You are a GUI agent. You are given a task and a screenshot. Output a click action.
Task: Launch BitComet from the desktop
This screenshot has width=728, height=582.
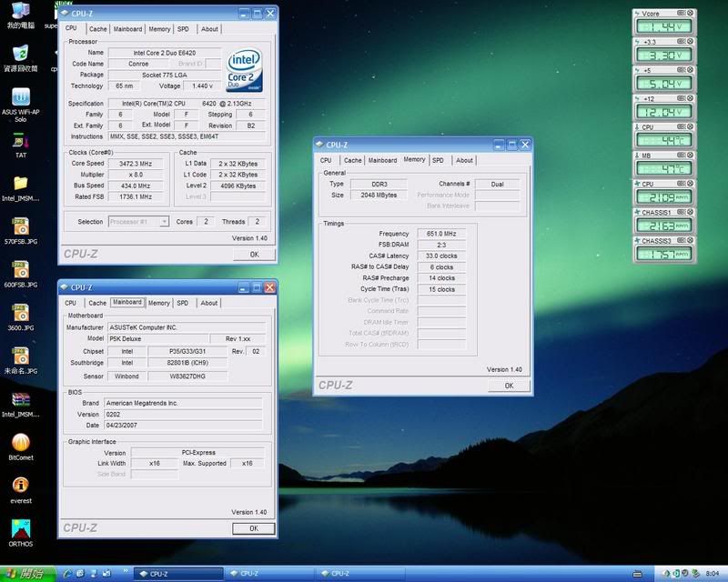(20, 447)
